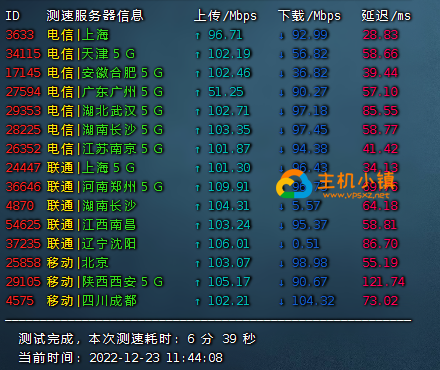Click latency value 64.18
The width and height of the screenshot is (440, 370).
(380, 206)
